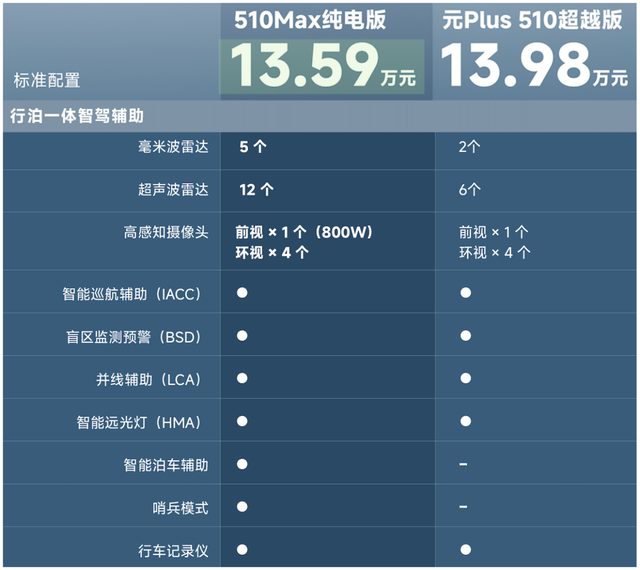Click the 元Plus 510超越版 header
640x570 pixels.
pos(532,20)
